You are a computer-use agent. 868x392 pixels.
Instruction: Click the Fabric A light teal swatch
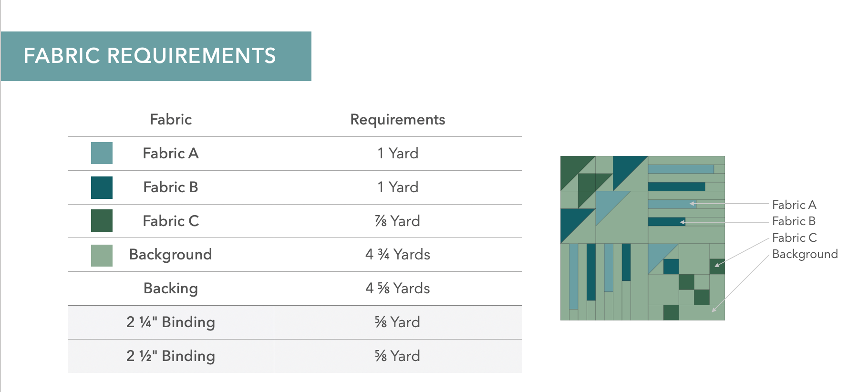click(x=102, y=153)
